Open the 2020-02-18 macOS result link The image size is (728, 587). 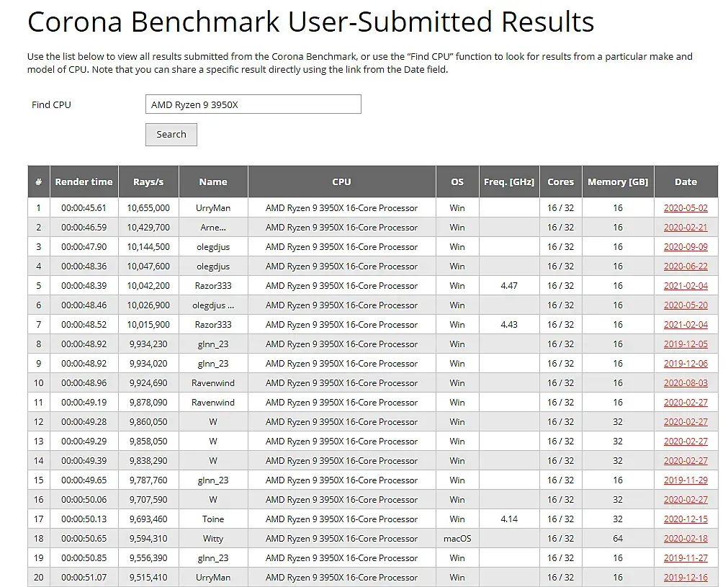686,539
